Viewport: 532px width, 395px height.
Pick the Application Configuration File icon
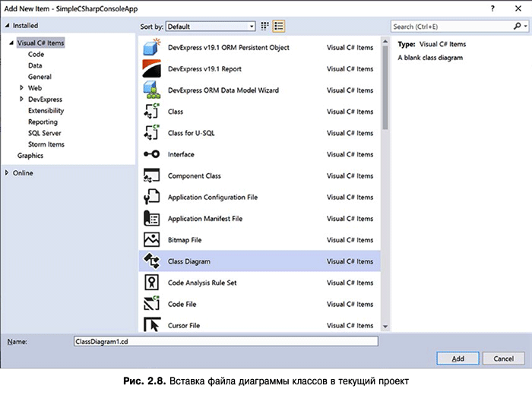click(x=150, y=197)
